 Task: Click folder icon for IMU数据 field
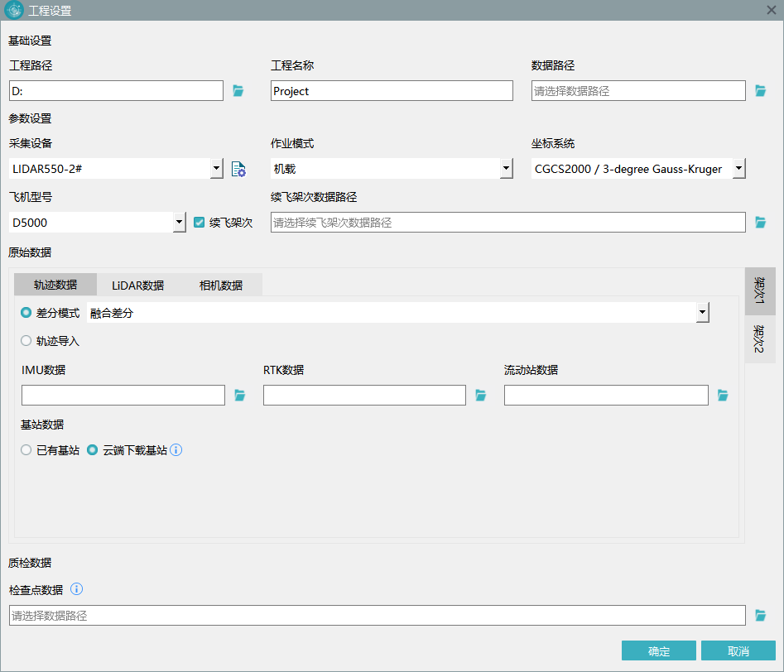240,396
